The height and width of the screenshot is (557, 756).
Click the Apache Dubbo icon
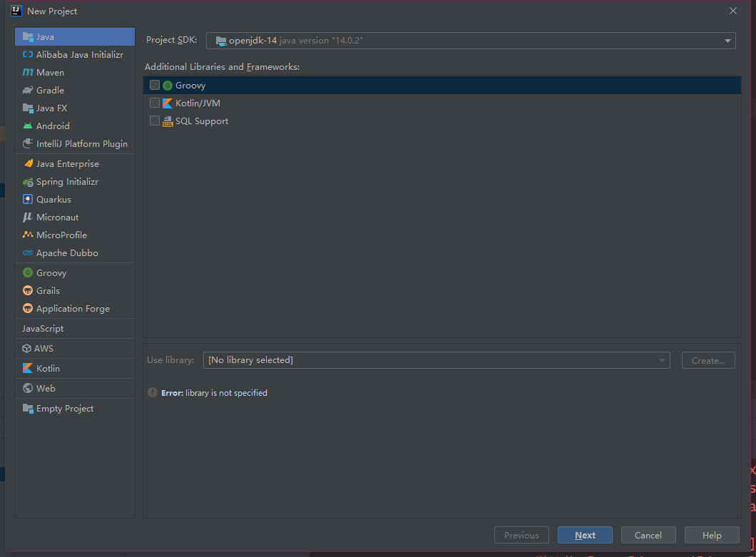pyautogui.click(x=28, y=252)
